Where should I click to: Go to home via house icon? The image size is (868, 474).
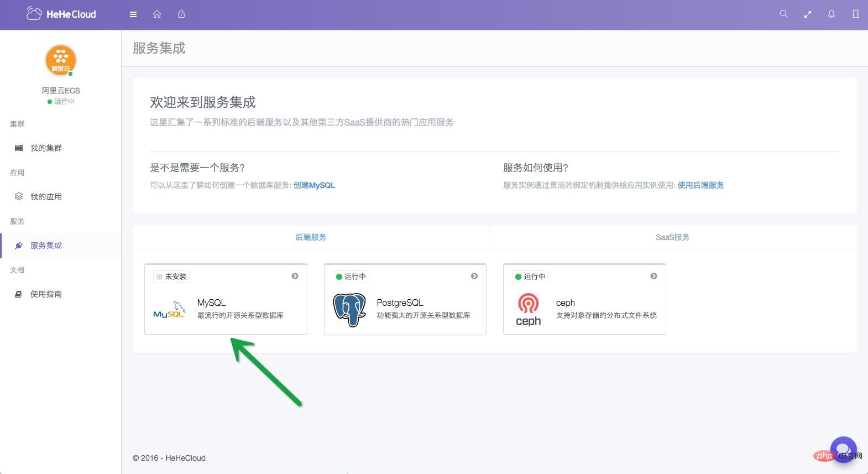tap(157, 14)
